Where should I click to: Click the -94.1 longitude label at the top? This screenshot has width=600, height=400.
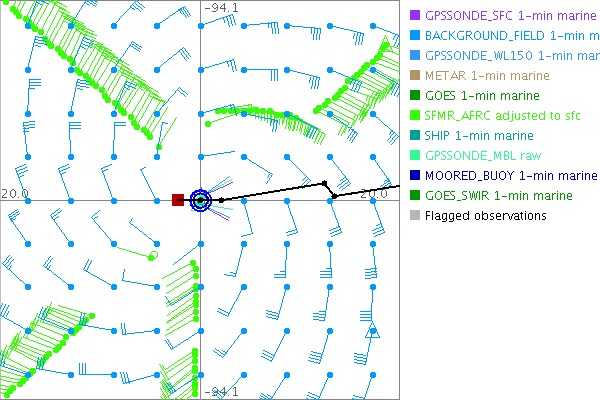click(221, 8)
